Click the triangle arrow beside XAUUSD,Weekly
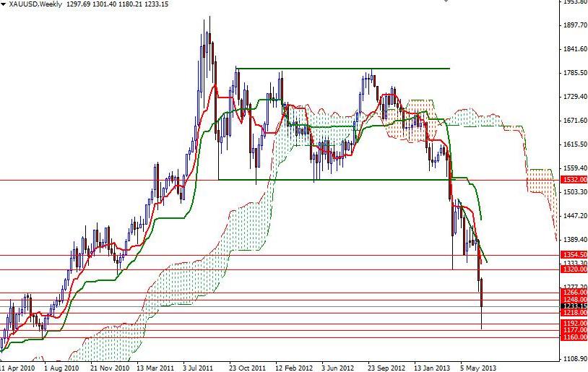 coord(4,4)
